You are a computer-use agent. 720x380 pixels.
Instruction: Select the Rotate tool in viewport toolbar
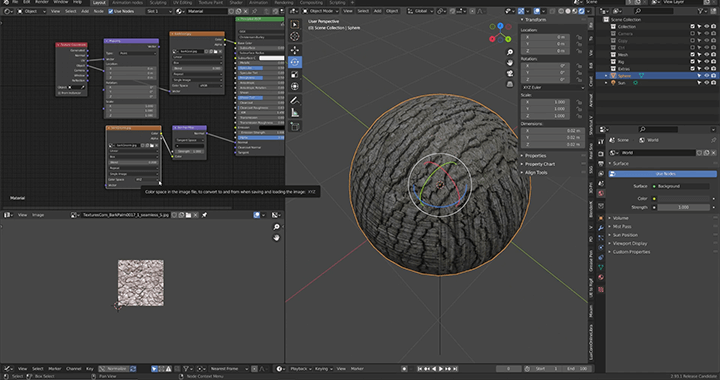tap(295, 62)
